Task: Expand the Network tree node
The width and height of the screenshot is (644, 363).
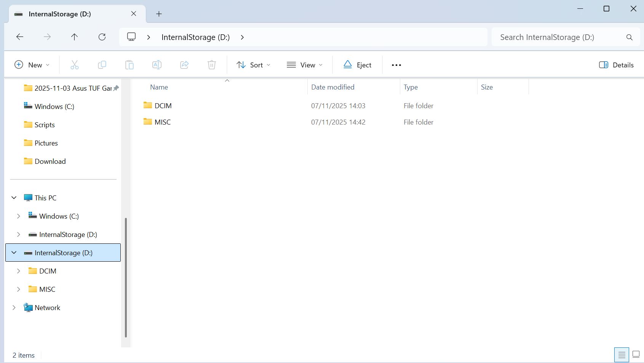Action: click(14, 307)
